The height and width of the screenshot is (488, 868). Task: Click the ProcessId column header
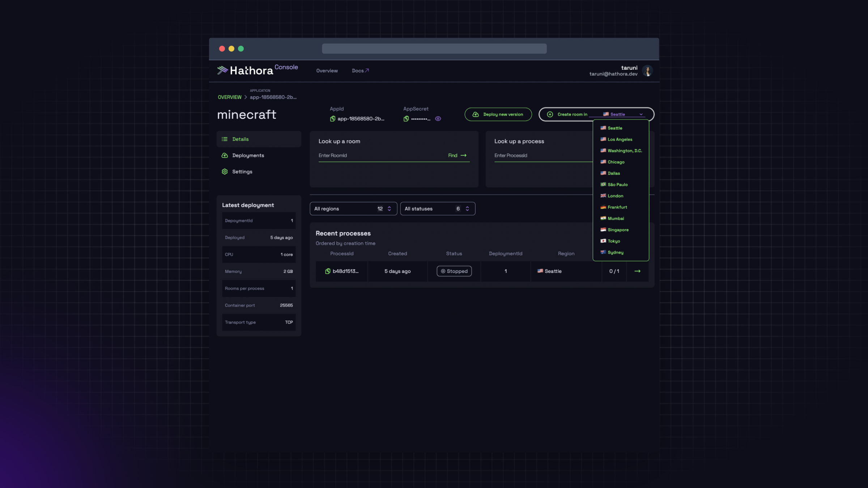pos(342,254)
